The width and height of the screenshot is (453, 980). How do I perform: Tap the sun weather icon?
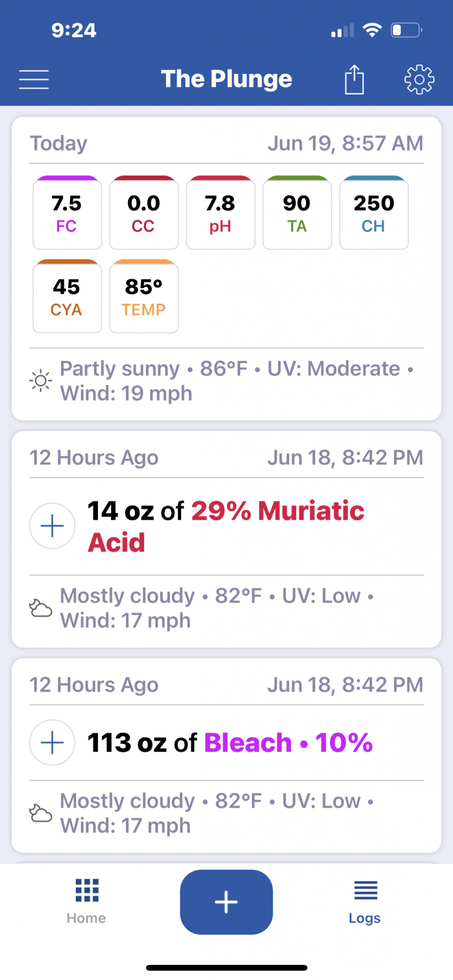(x=41, y=381)
